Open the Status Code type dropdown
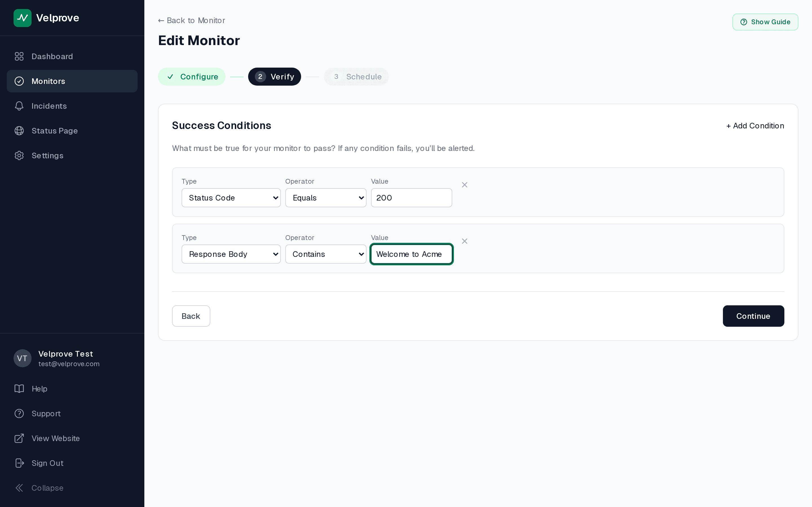The height and width of the screenshot is (507, 812). click(x=231, y=198)
